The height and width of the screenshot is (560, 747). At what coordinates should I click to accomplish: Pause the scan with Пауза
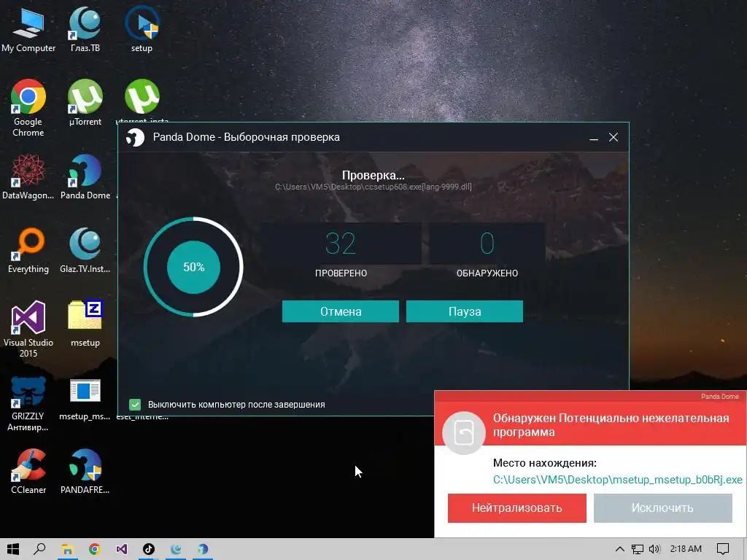[x=465, y=311]
